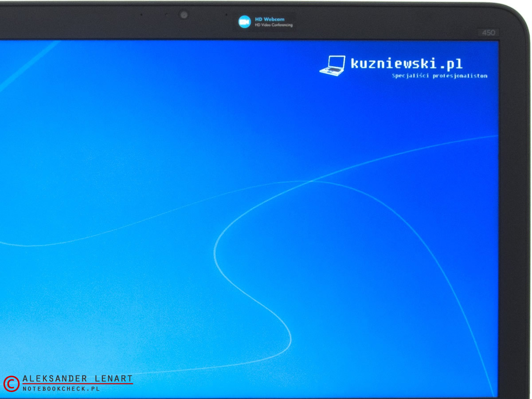Viewport: 532px width, 399px height.
Task: Click the webcam lens above the screen
Action: coord(184,15)
